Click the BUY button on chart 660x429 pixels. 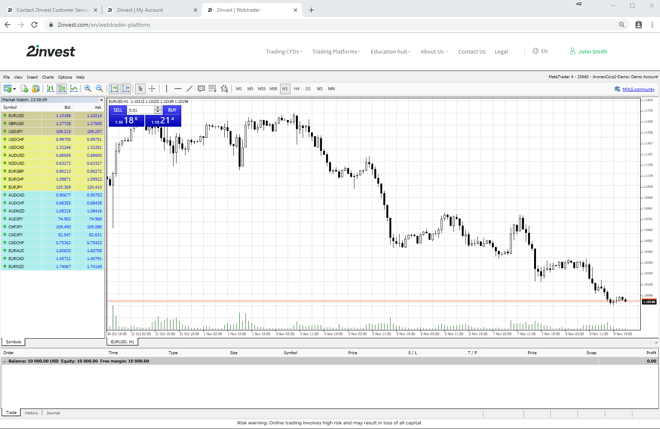pyautogui.click(x=172, y=110)
